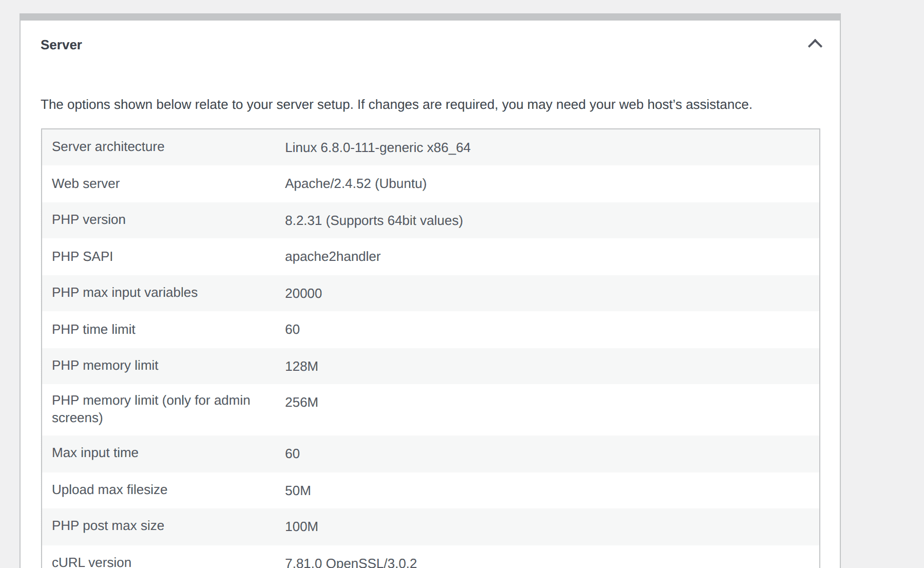Select the 'Apache/2.4.52 (Ubuntu)' value
The width and height of the screenshot is (924, 568).
tap(356, 184)
